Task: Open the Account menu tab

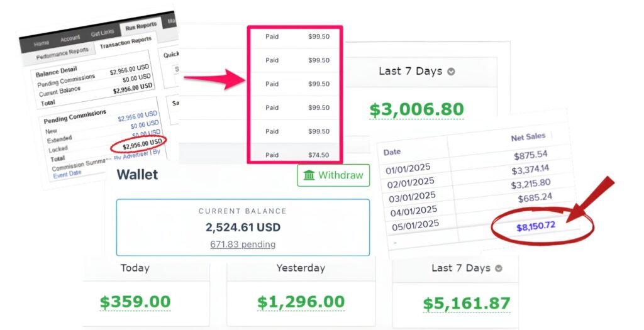Action: 70,38
